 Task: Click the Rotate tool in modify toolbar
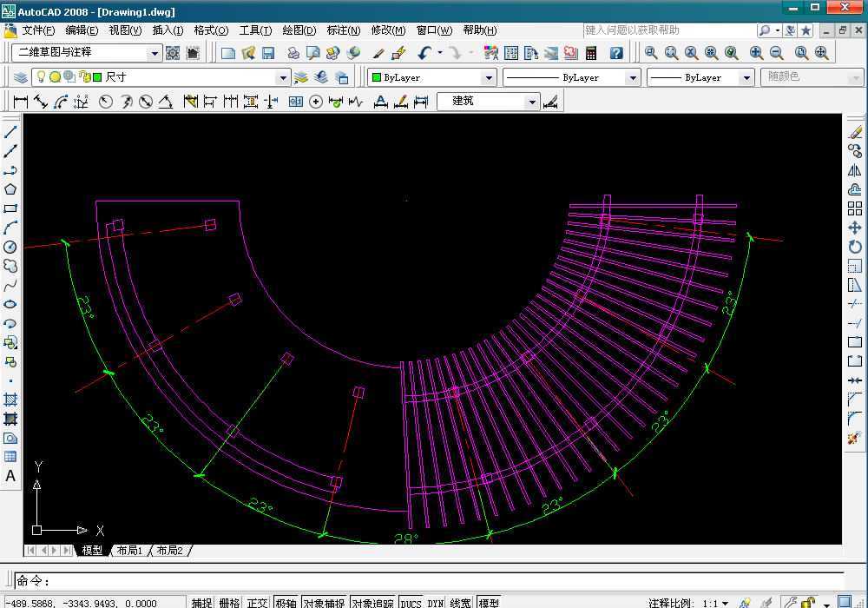(x=855, y=247)
